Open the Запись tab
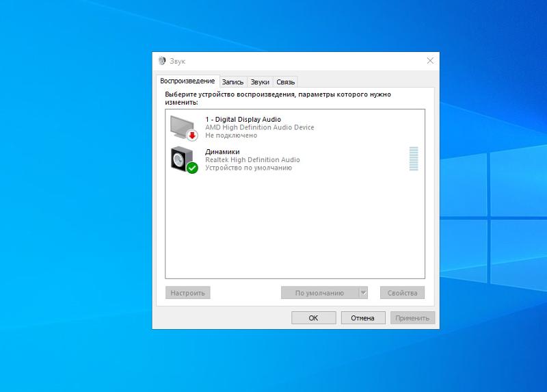 click(x=232, y=82)
